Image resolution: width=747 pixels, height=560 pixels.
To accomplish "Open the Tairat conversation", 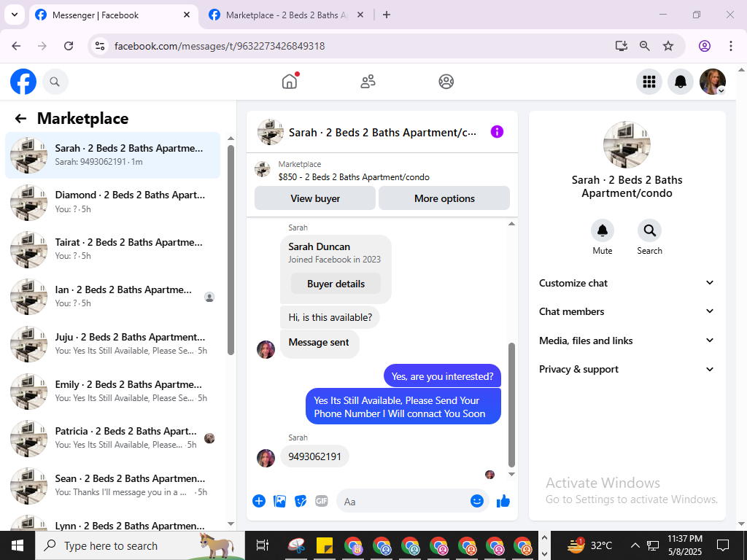I will [112, 249].
